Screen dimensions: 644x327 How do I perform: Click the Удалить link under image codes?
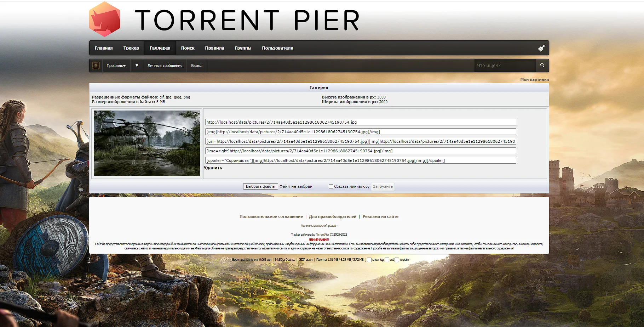(x=213, y=168)
